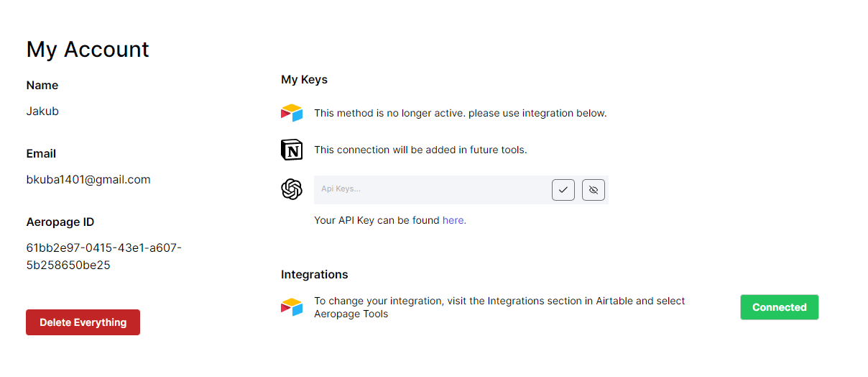Click the OpenAI logo icon
The width and height of the screenshot is (868, 377).
pos(292,189)
